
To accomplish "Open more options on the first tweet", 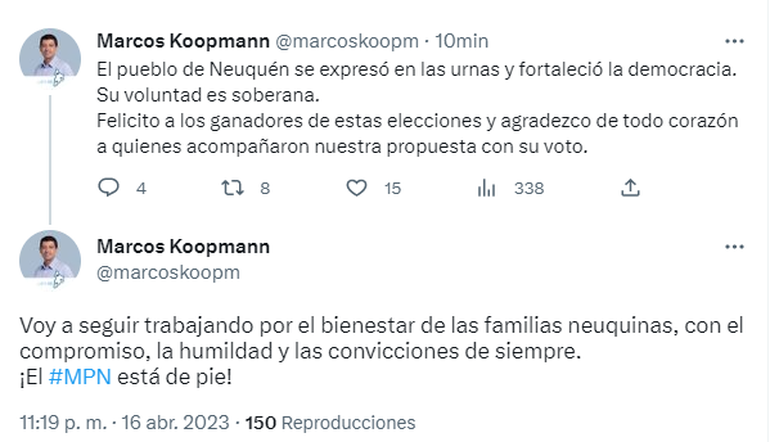I will pyautogui.click(x=735, y=41).
